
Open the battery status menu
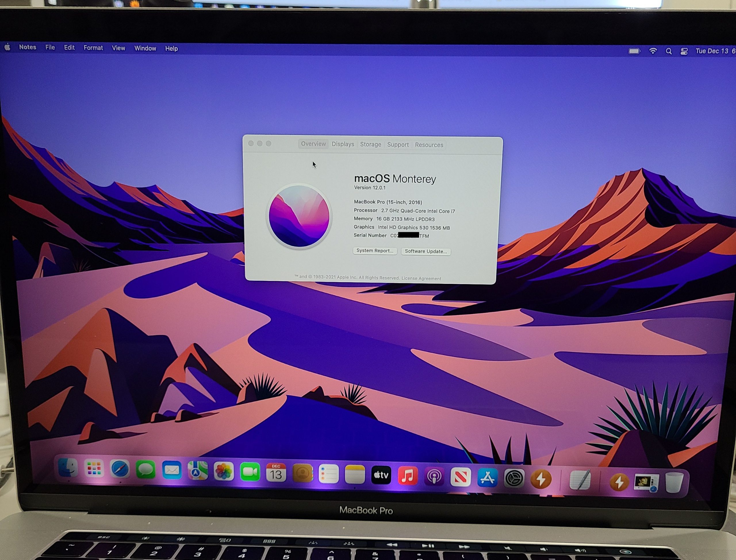(634, 51)
